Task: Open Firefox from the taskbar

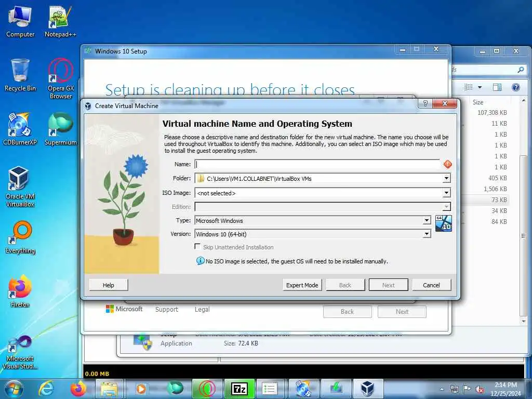Action: pyautogui.click(x=78, y=389)
